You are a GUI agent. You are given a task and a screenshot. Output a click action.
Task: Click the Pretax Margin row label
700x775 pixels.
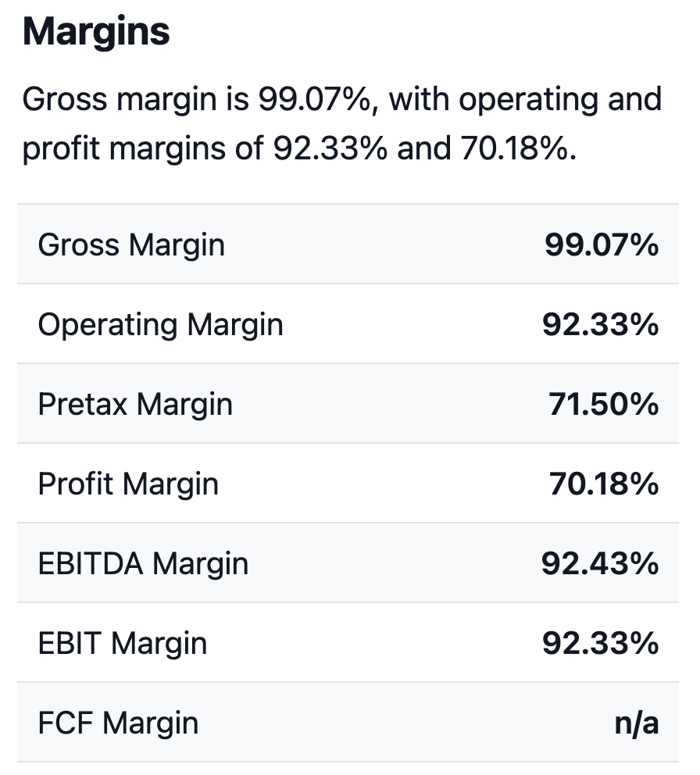[x=135, y=405]
